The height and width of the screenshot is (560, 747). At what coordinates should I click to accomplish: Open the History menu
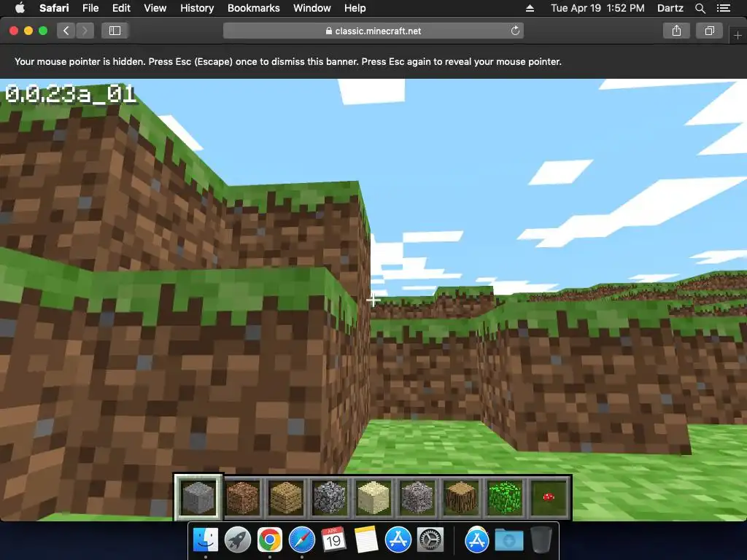[197, 8]
